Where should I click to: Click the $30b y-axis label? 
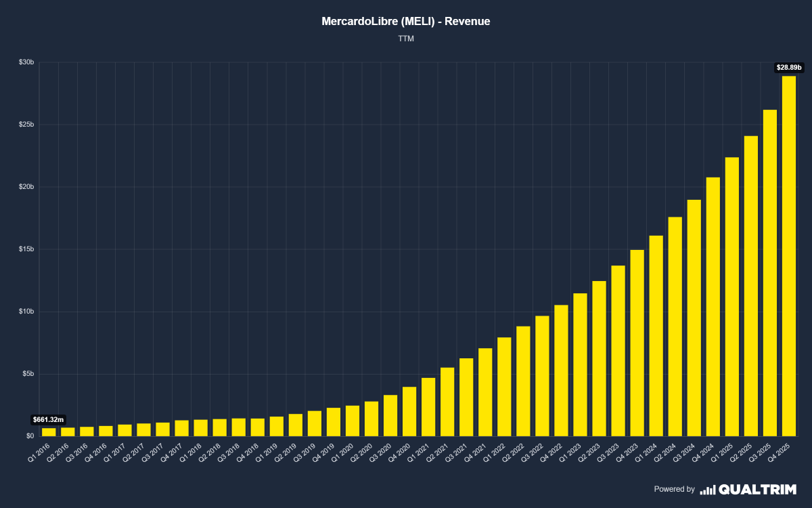(x=27, y=62)
